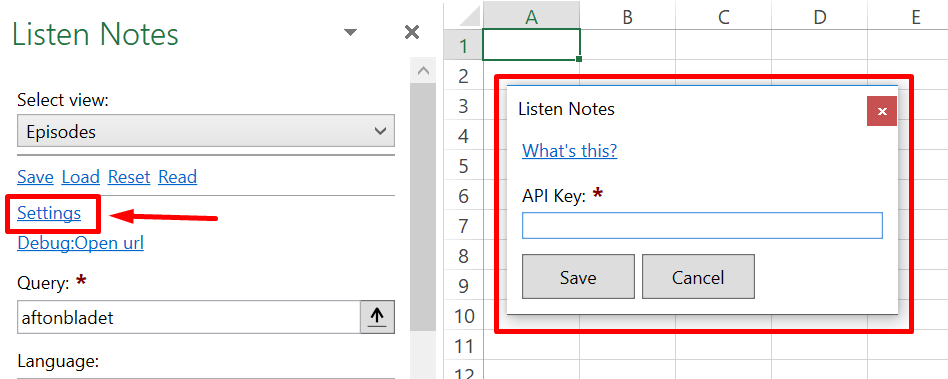
Task: Select row 6 header
Action: (464, 196)
